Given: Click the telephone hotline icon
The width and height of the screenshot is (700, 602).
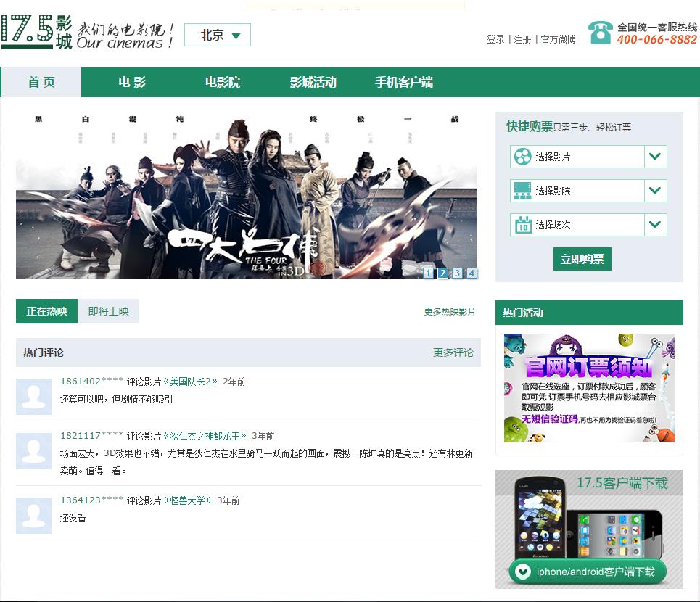Looking at the screenshot, I should [600, 33].
